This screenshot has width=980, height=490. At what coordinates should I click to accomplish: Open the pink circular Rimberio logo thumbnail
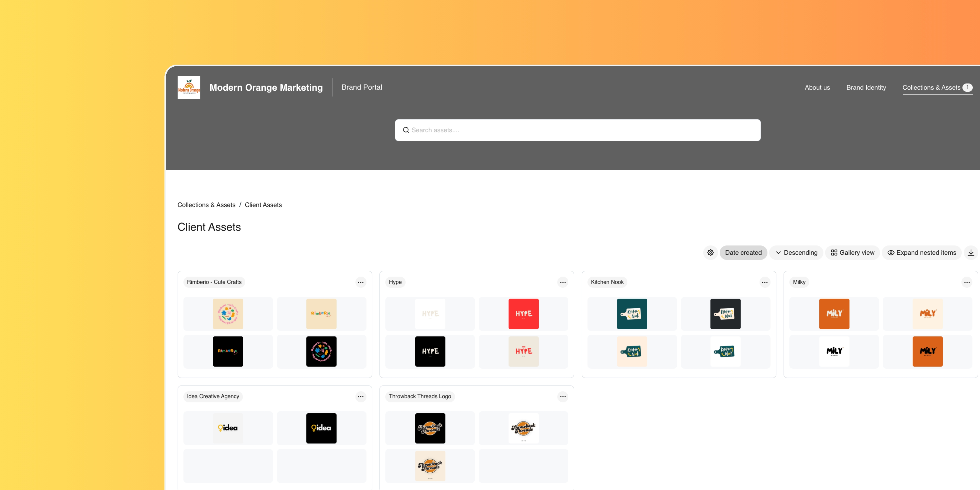228,314
